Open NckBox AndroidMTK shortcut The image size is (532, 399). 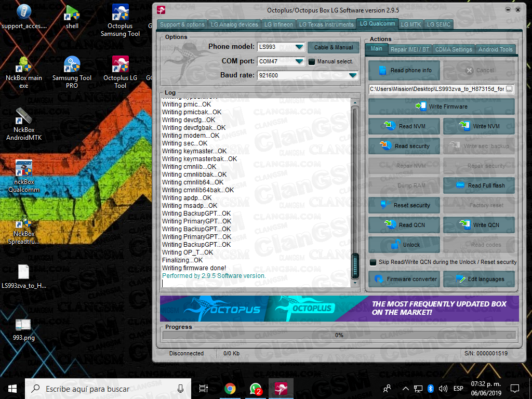[x=24, y=124]
